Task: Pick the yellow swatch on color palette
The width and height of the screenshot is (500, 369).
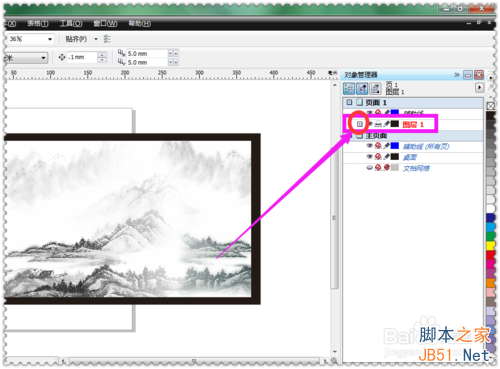Action: click(490, 245)
